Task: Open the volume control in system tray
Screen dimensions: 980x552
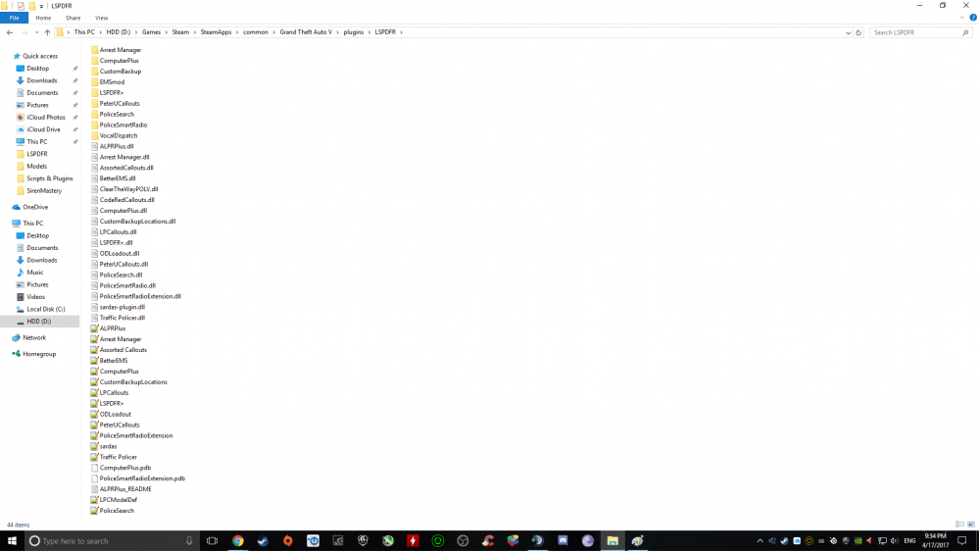Action: 895,541
